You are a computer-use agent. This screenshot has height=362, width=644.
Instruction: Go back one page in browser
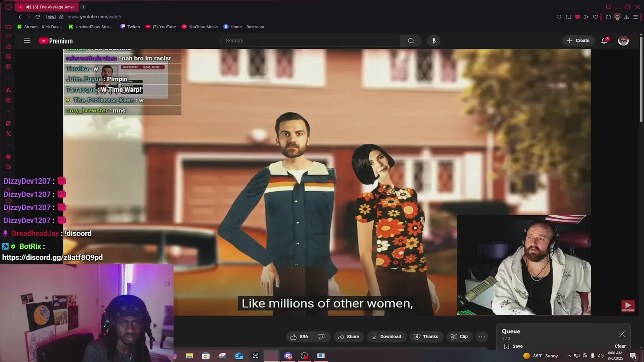click(20, 17)
